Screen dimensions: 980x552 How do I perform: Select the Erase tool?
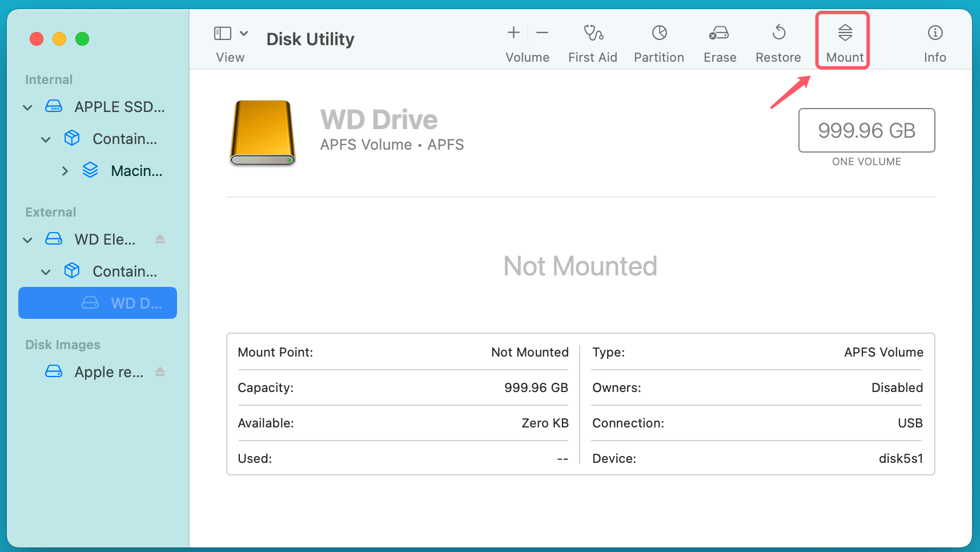point(719,41)
